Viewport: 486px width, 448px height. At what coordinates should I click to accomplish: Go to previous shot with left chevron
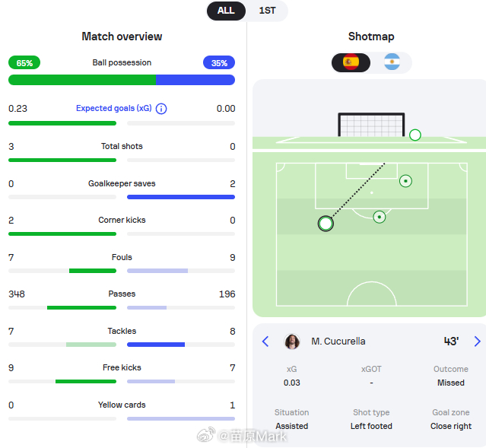pos(265,342)
